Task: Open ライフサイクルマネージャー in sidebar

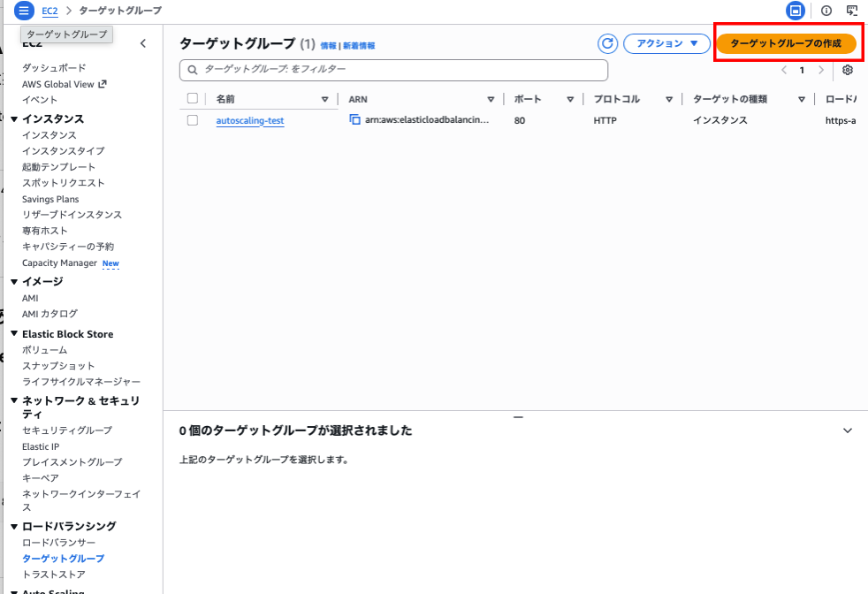Action: [81, 382]
